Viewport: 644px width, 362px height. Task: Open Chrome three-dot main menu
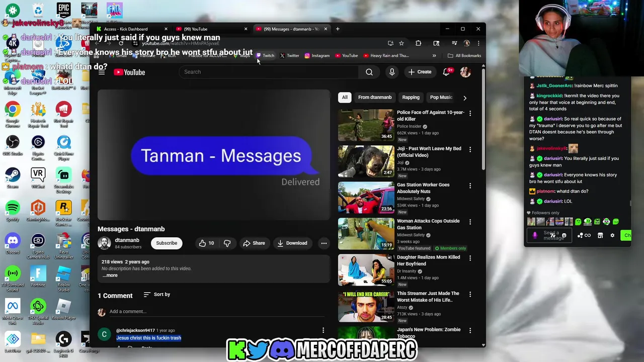pyautogui.click(x=478, y=43)
